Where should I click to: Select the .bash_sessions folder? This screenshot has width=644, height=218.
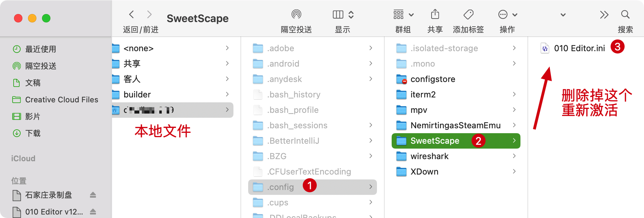click(312, 125)
